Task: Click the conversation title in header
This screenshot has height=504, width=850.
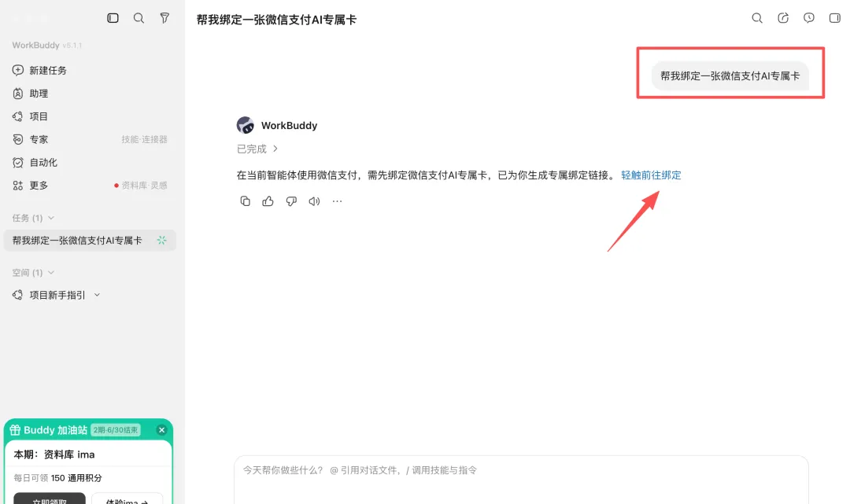Action: click(x=276, y=20)
